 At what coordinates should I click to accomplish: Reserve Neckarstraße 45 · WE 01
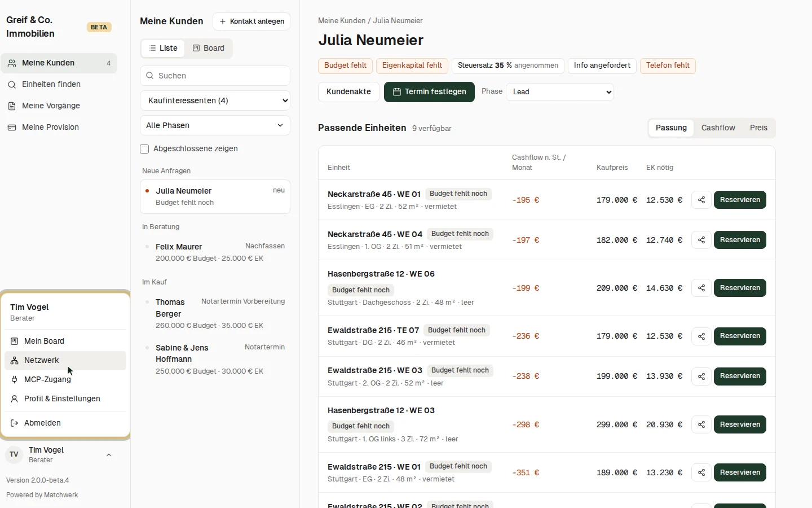coord(740,200)
